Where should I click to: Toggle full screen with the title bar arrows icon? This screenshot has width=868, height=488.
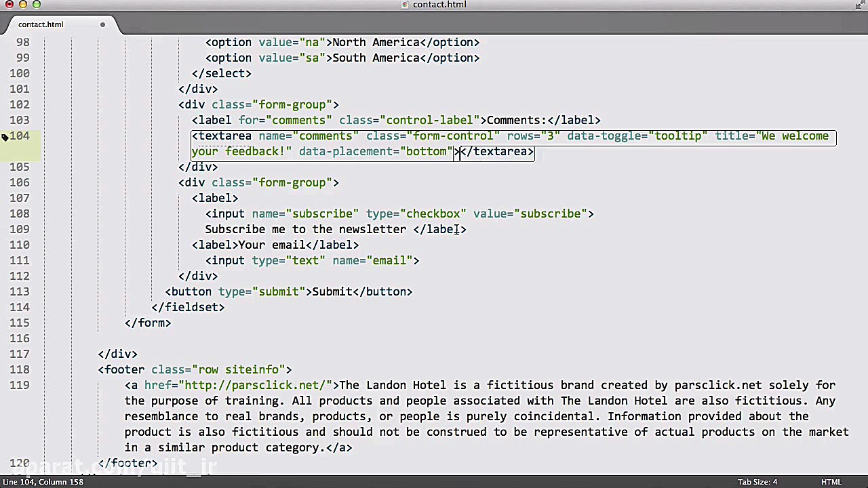[859, 5]
